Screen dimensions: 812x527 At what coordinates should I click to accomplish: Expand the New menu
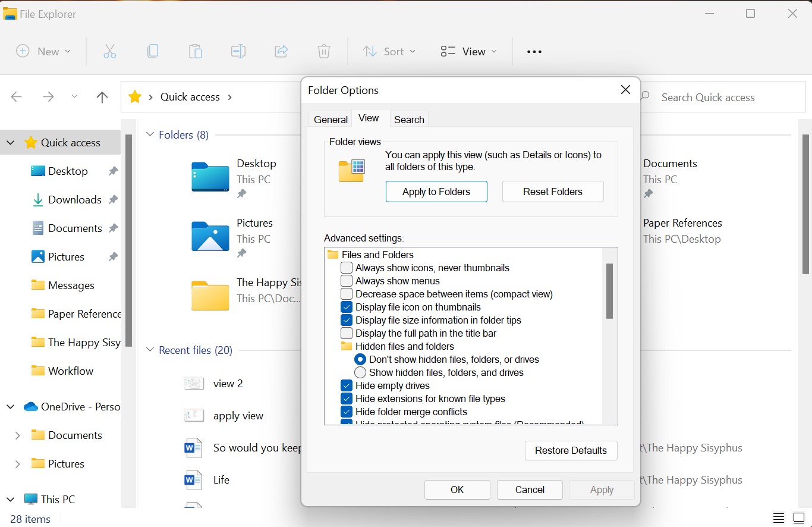click(44, 51)
